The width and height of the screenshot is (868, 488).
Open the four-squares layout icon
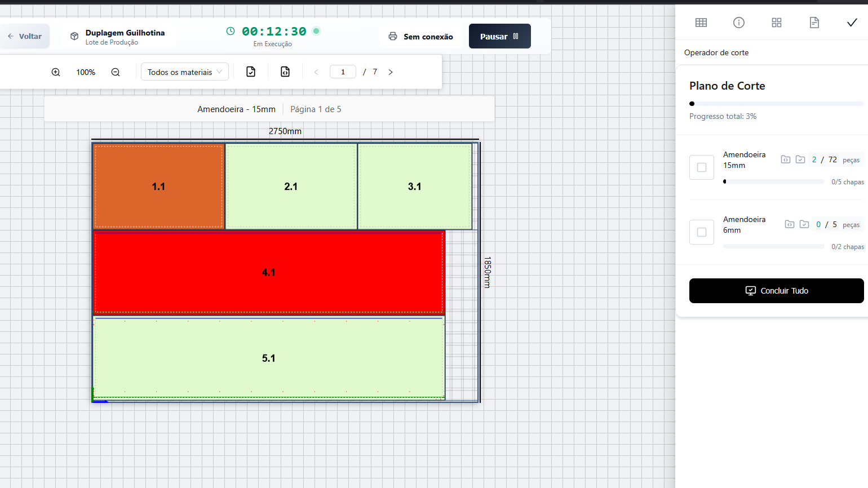[776, 23]
